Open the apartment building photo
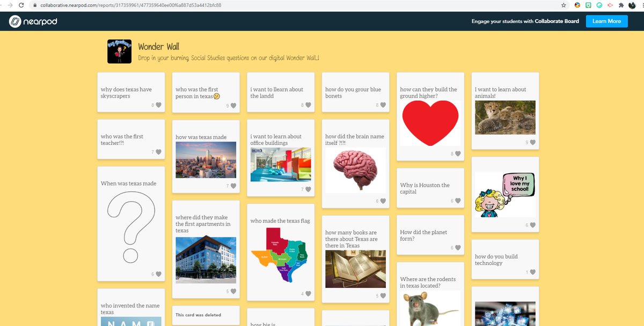644x326 pixels. click(206, 260)
